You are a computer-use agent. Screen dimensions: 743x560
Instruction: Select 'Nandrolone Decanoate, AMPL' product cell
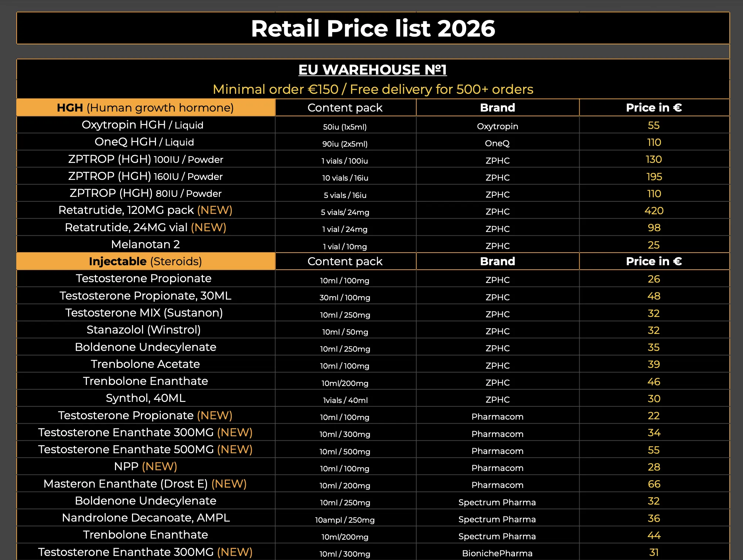pos(146,518)
